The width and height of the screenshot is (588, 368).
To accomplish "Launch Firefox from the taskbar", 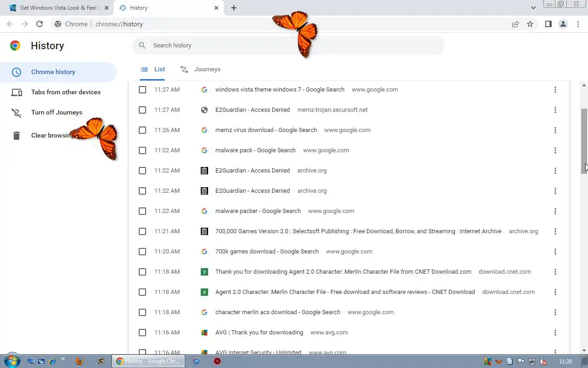I will tap(79, 361).
